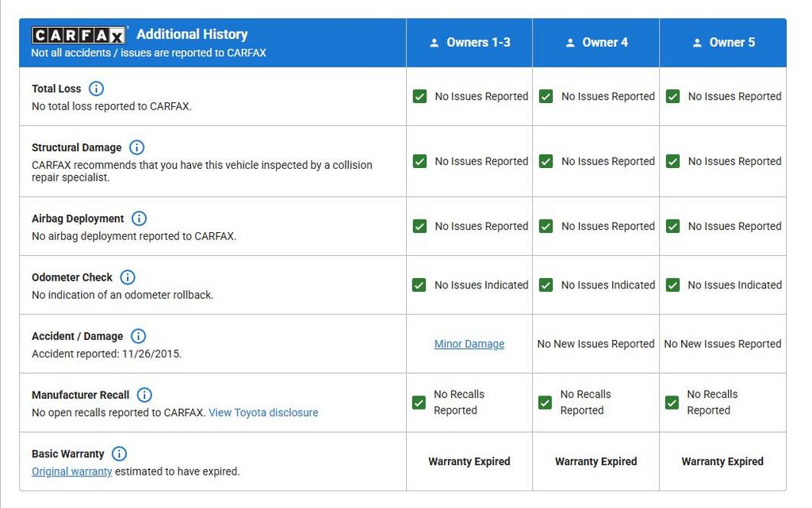This screenshot has width=812, height=508.
Task: Click the Basic Warranty row title
Action: pyautogui.click(x=68, y=454)
